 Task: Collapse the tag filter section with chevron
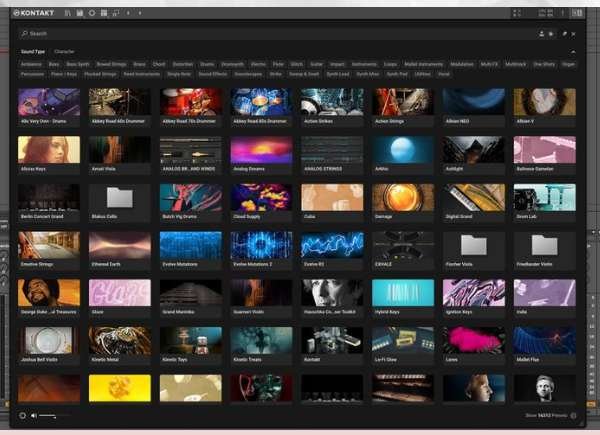[573, 52]
